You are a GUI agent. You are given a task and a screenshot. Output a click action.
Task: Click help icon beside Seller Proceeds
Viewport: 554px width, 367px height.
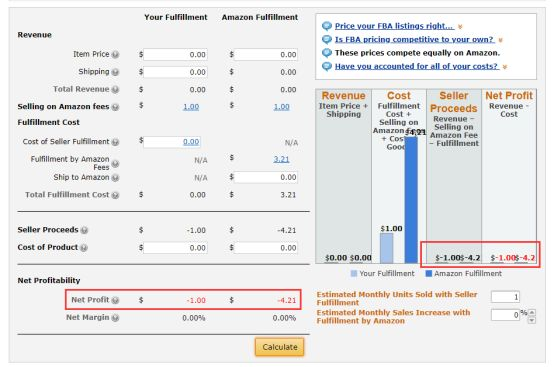84,230
